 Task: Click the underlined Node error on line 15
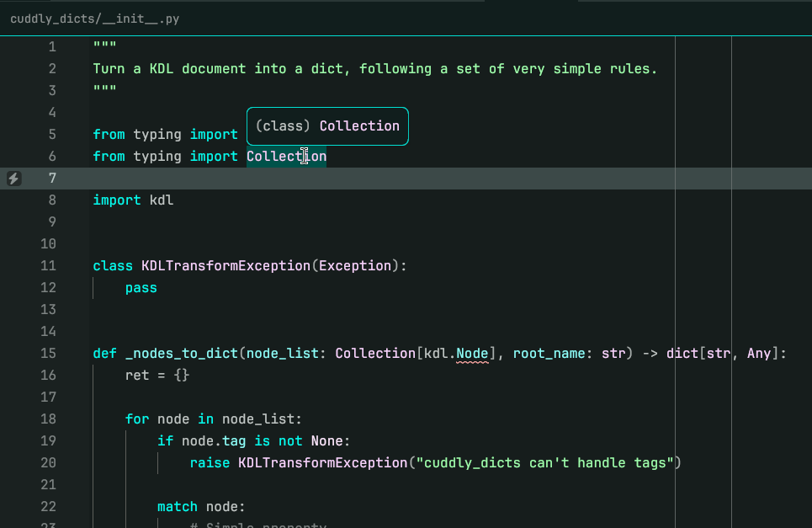click(x=472, y=354)
